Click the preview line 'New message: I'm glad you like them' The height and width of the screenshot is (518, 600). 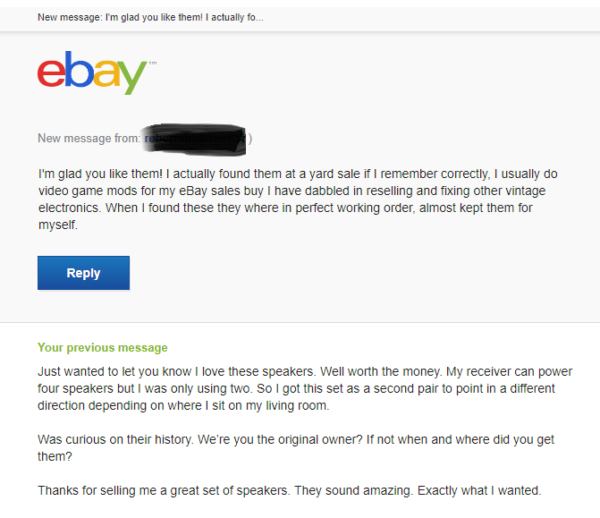(150, 18)
